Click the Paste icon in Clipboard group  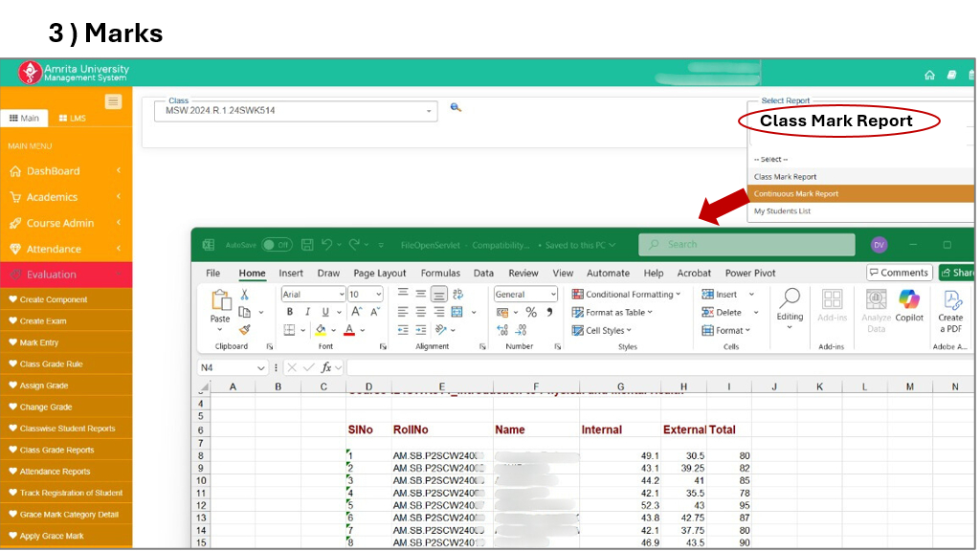click(x=220, y=304)
